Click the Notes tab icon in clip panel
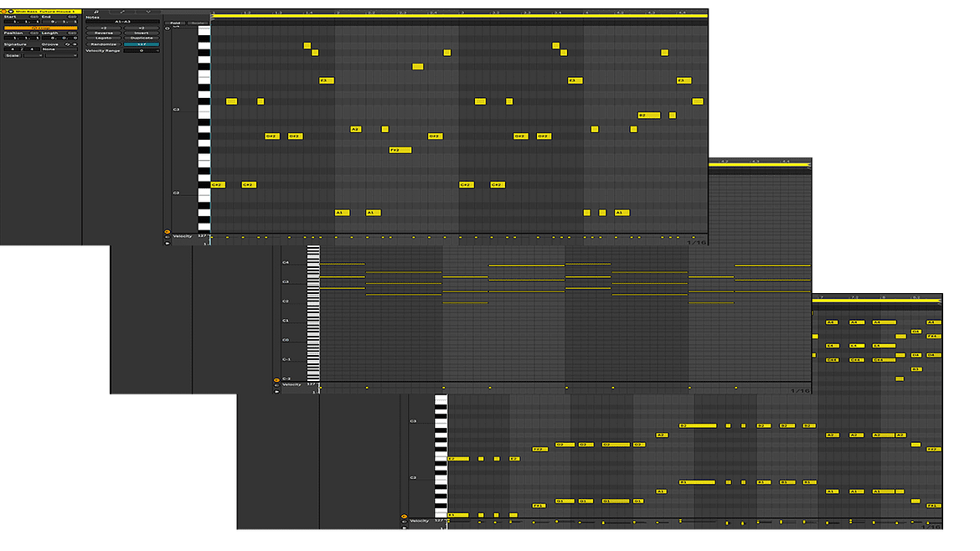 (96, 12)
